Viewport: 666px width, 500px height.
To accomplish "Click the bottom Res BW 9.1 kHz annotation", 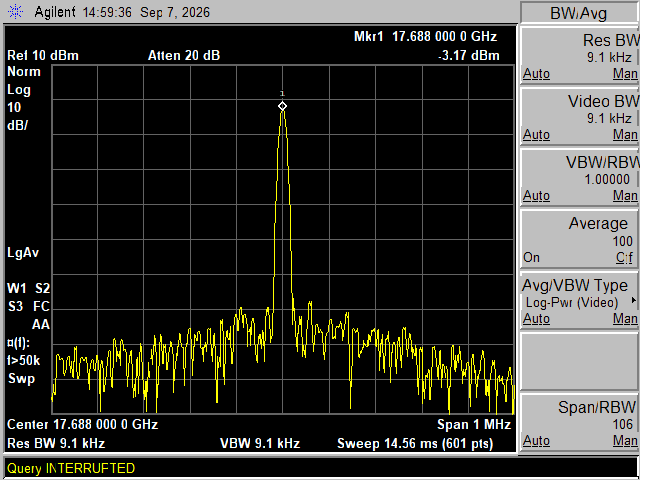I will (x=56, y=444).
